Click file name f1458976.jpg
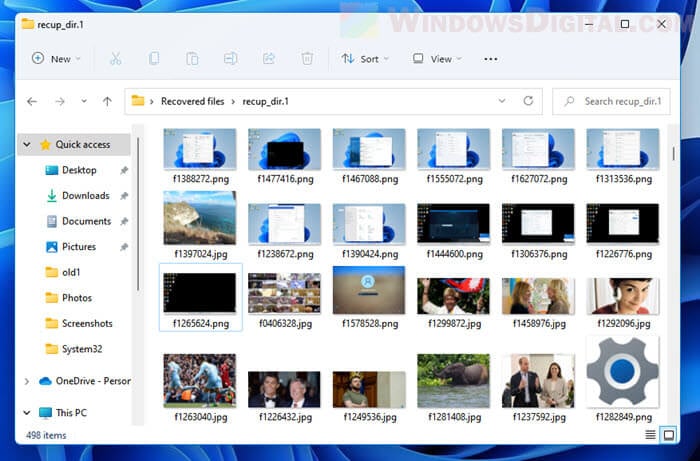Screen dimensions: 700x461 [539, 324]
